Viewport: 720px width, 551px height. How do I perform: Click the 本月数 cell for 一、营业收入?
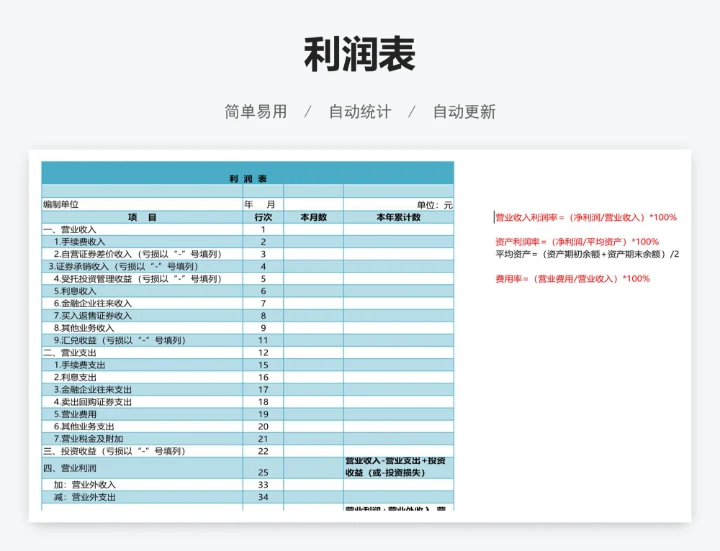pyautogui.click(x=313, y=230)
